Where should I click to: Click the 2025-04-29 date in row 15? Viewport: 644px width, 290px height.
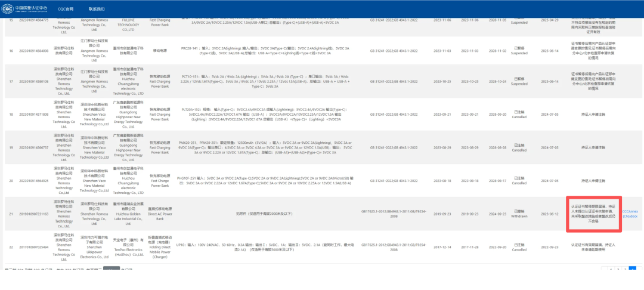(550, 20)
